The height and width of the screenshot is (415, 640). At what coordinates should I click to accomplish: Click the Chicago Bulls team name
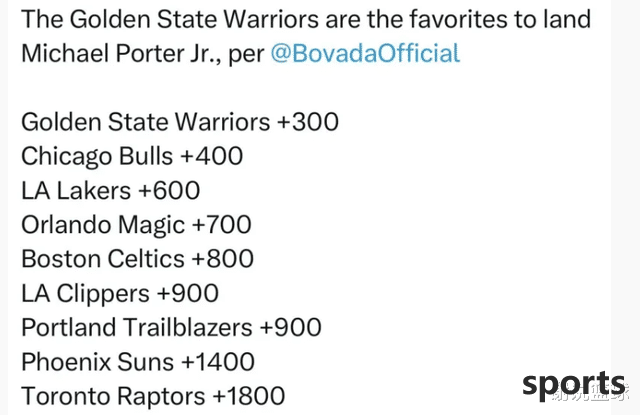pos(97,156)
